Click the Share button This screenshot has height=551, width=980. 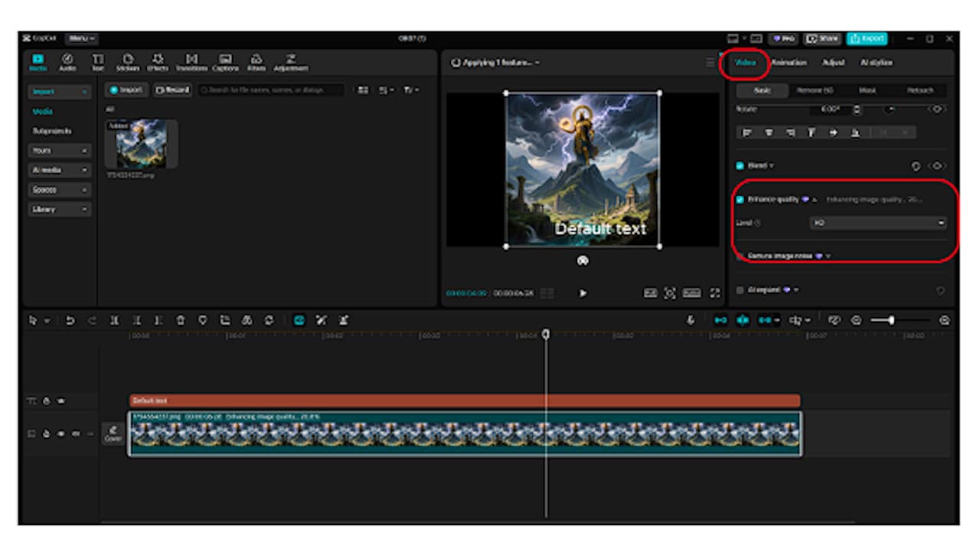tap(823, 38)
